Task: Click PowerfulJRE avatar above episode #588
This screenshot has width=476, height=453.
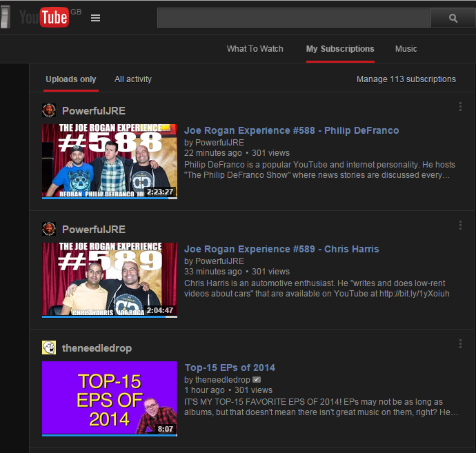Action: (49, 110)
